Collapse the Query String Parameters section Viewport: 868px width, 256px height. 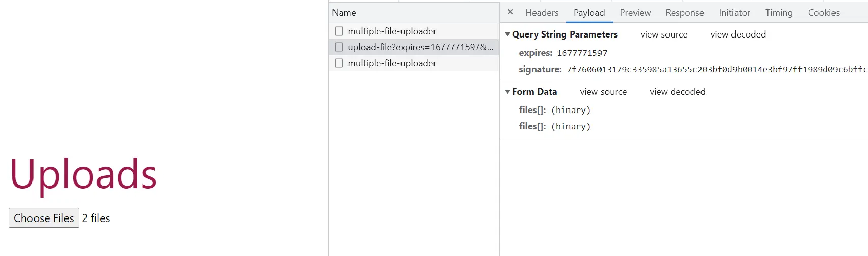click(507, 34)
